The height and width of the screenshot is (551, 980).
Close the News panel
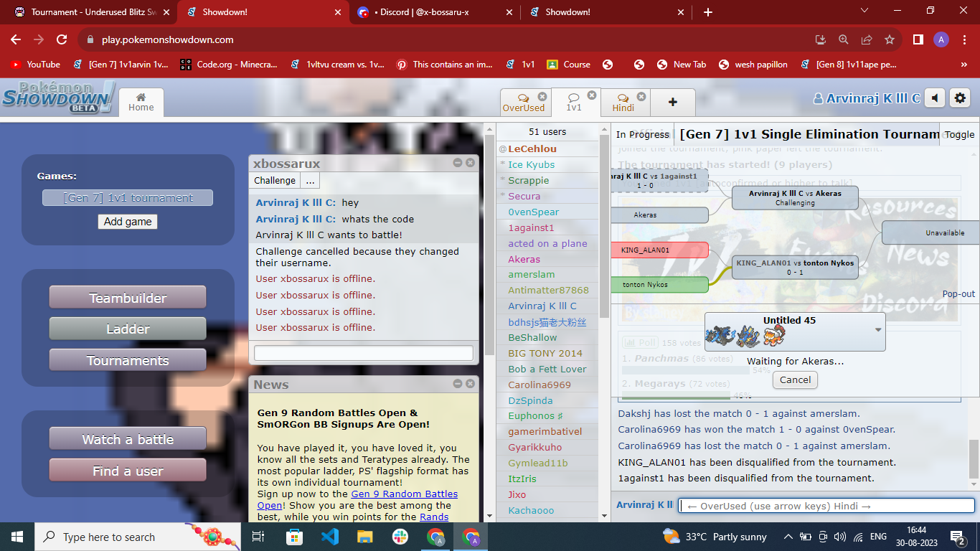[470, 384]
